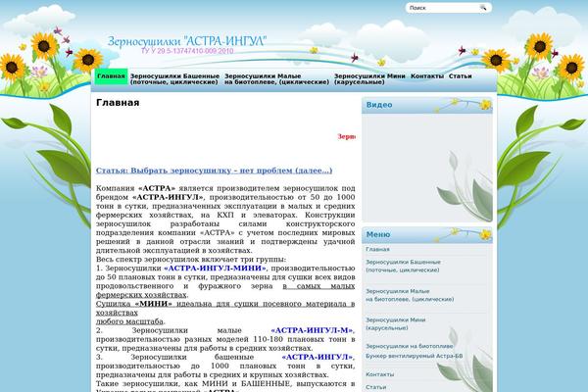This screenshot has width=588, height=392.
Task: Click the search magnifier icon
Action: click(x=483, y=8)
